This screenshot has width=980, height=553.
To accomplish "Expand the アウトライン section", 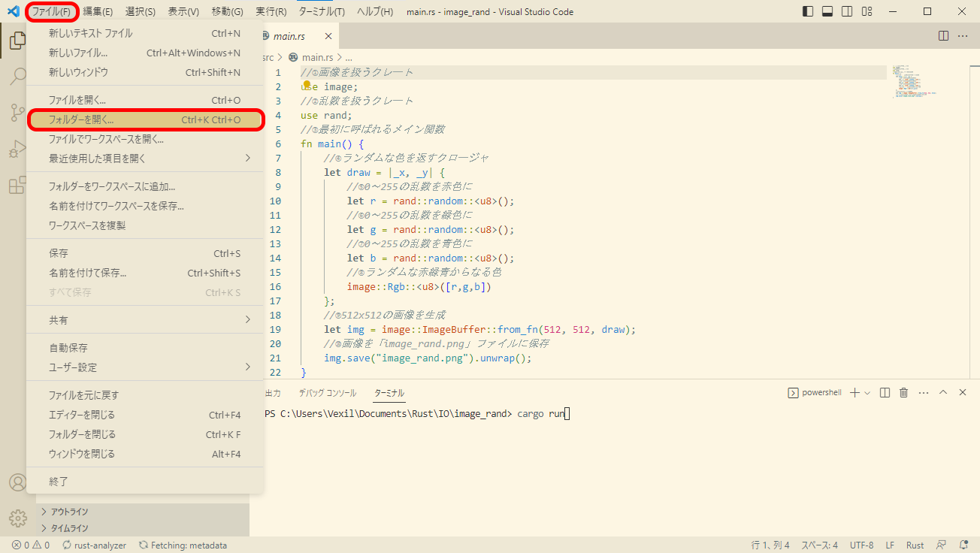I will coord(69,512).
